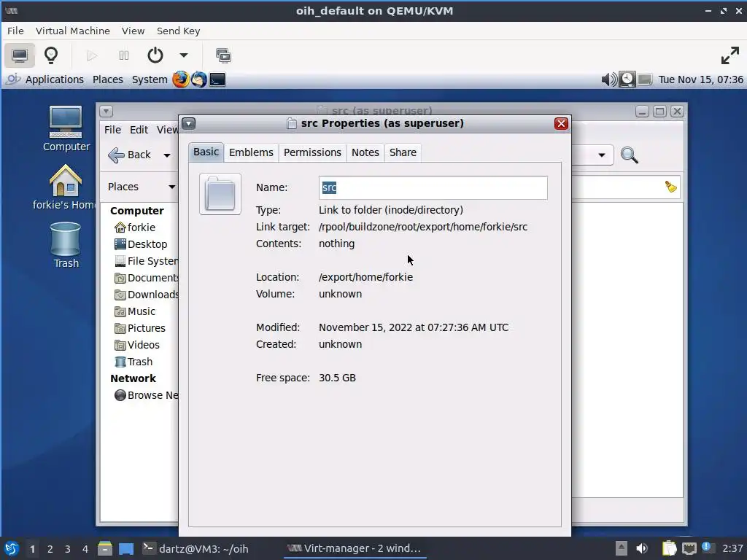
Task: Close the src Properties dialog
Action: click(x=561, y=124)
